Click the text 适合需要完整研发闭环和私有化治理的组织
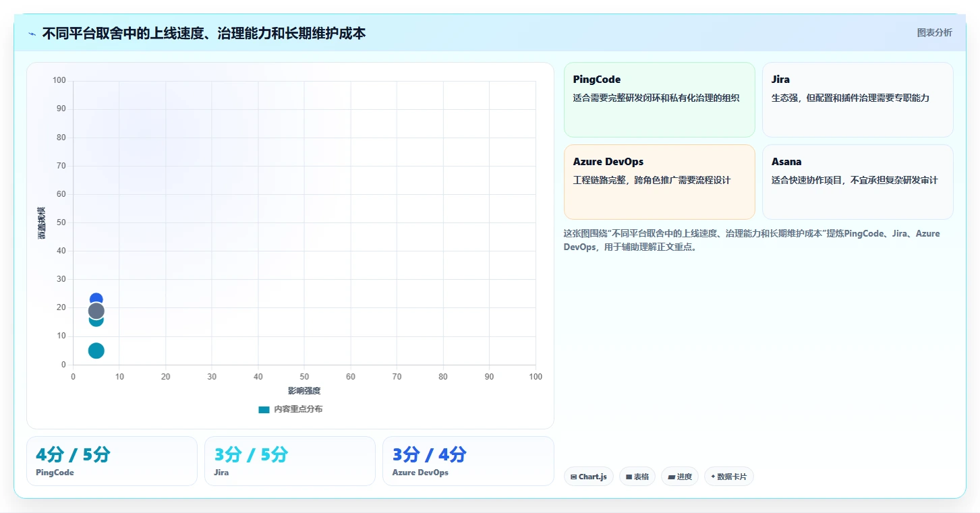The image size is (980, 513). point(656,98)
